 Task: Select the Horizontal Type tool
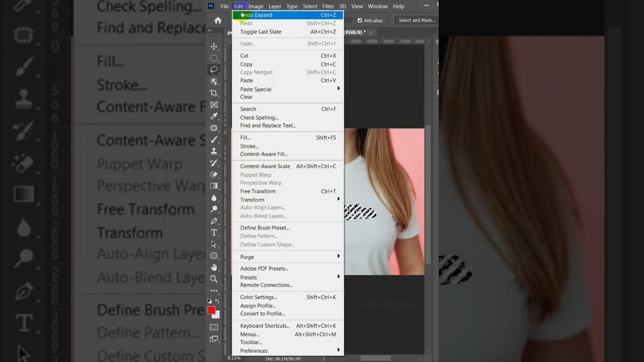click(x=214, y=232)
